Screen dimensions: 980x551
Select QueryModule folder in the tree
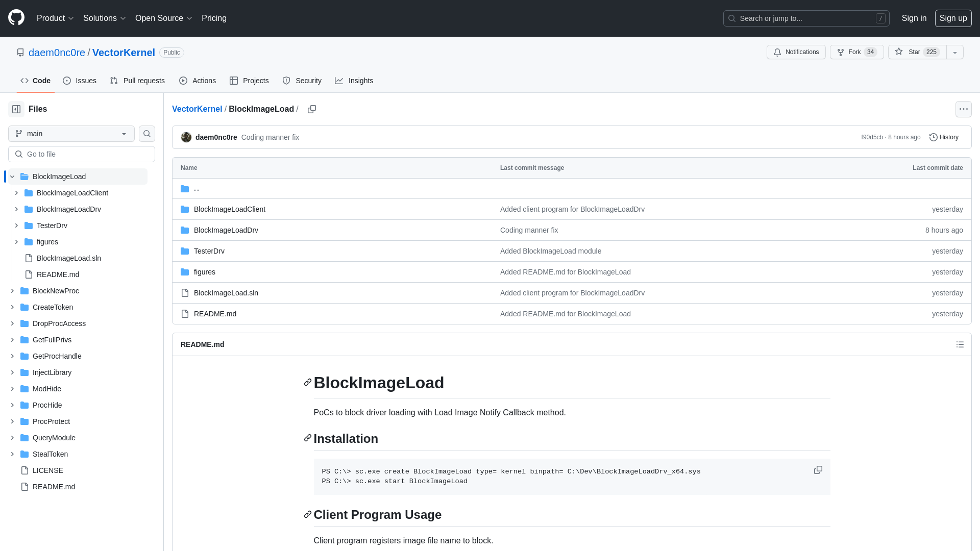click(x=54, y=438)
